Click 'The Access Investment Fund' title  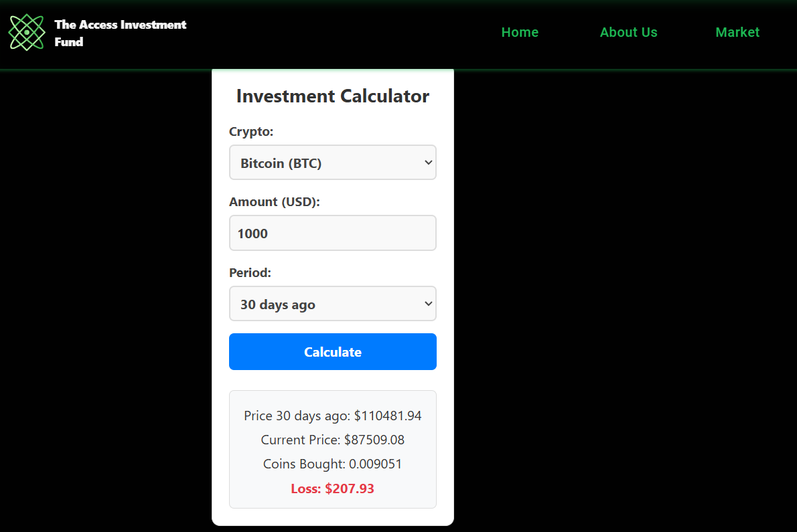(x=121, y=32)
